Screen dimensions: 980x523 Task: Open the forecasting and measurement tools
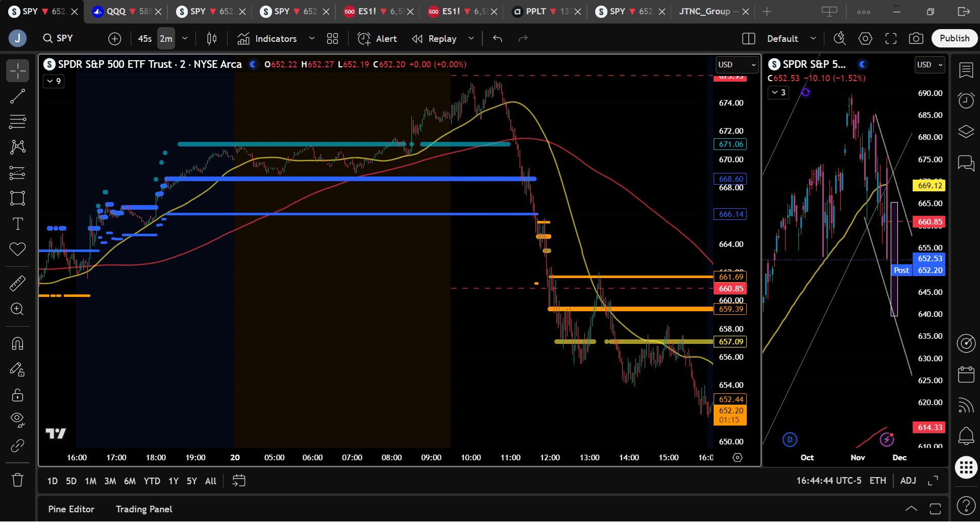click(17, 172)
